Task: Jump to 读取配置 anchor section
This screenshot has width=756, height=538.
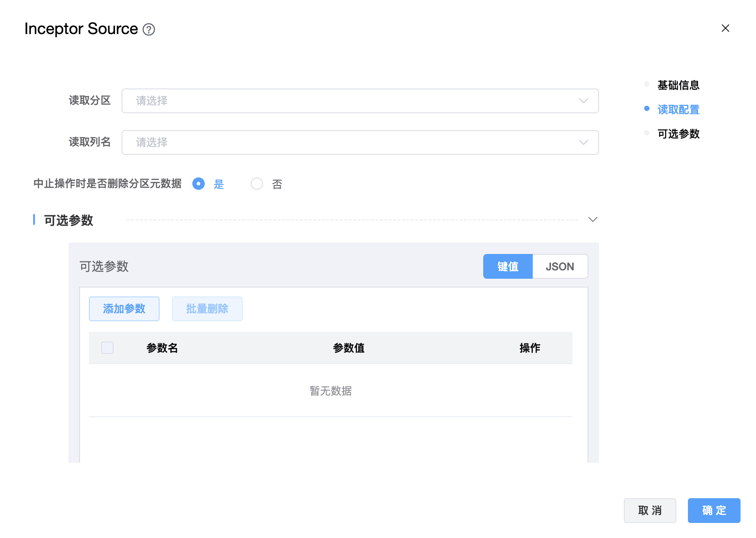Action: (678, 109)
